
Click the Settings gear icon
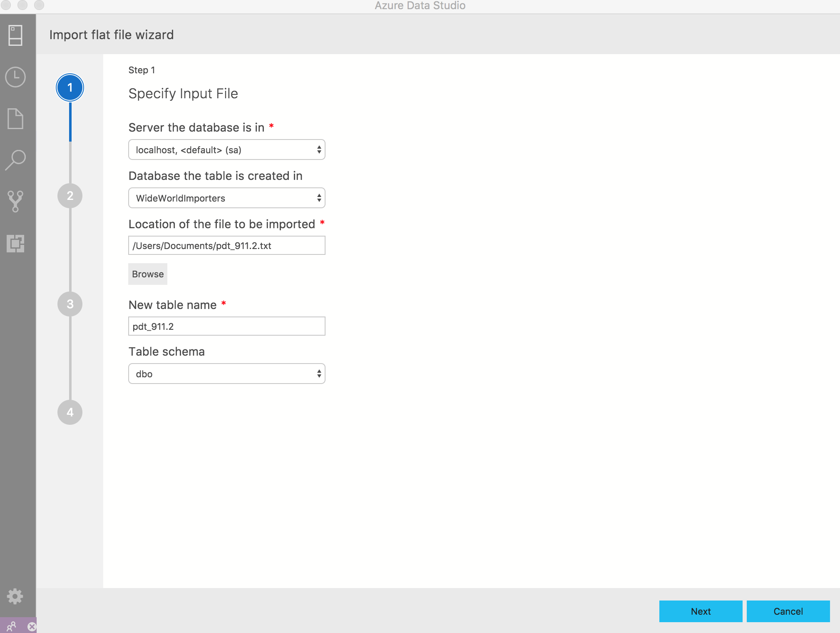[x=16, y=595]
